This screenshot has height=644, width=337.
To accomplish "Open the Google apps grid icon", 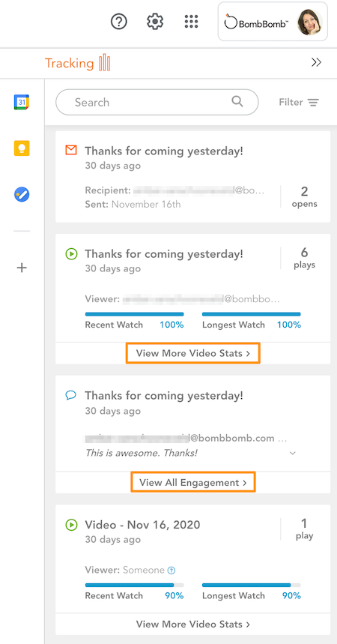I will click(x=191, y=21).
